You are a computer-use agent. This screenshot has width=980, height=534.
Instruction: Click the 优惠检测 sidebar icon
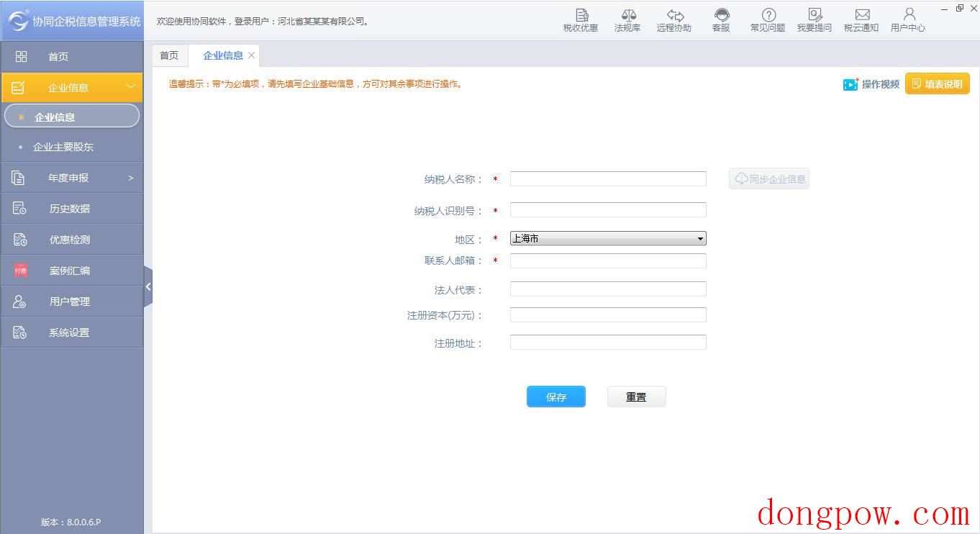[x=19, y=240]
